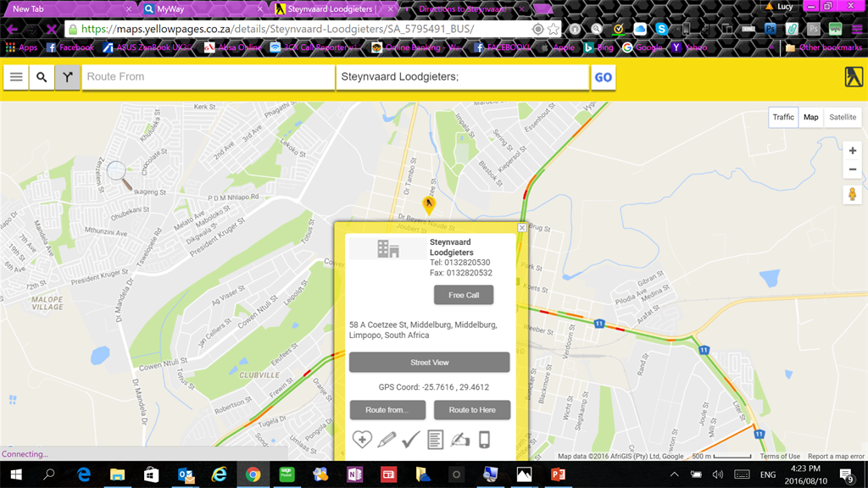Click the hand-writing review icon
The height and width of the screenshot is (488, 868).
click(460, 440)
